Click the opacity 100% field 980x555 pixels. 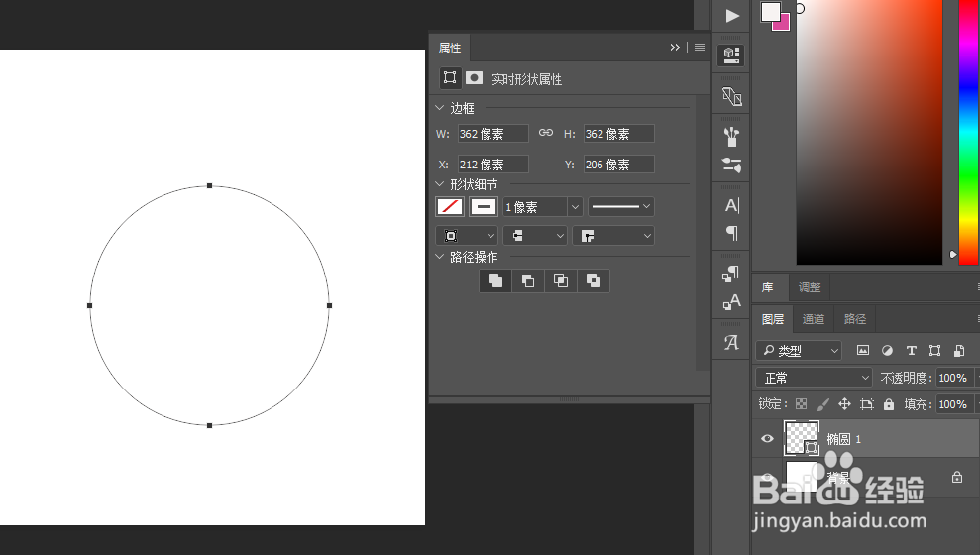[x=954, y=378]
